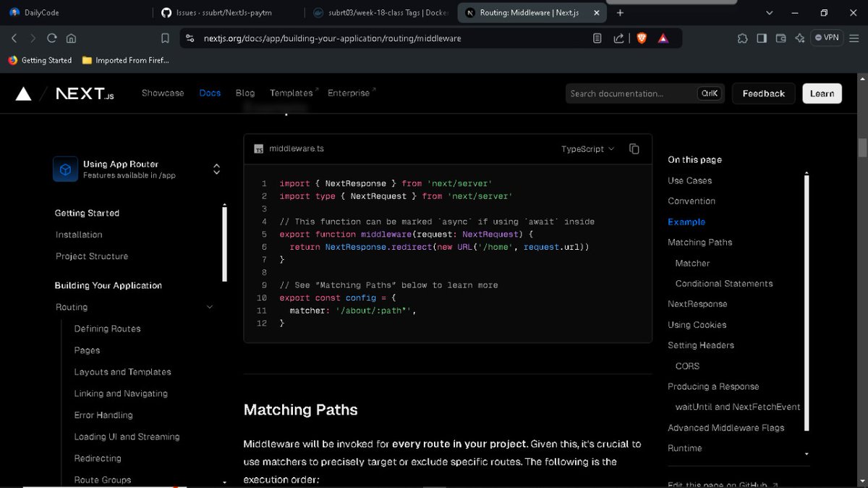Collapse the Routing section chevron

(210, 307)
